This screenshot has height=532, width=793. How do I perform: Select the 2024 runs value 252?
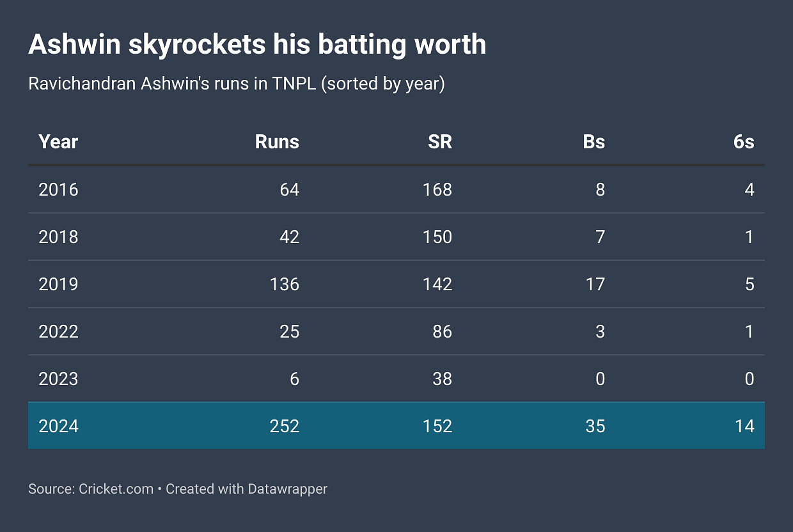[x=285, y=426]
